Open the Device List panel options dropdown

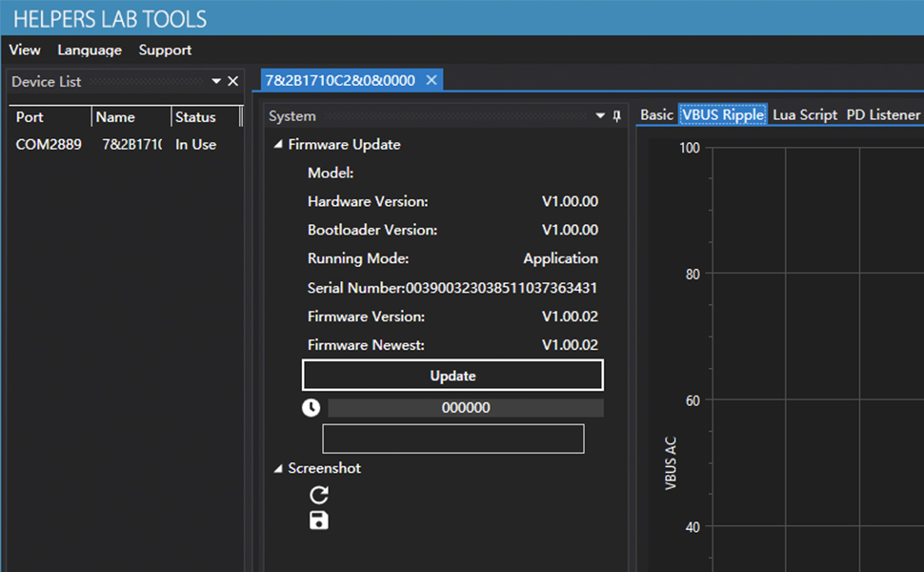(x=216, y=82)
